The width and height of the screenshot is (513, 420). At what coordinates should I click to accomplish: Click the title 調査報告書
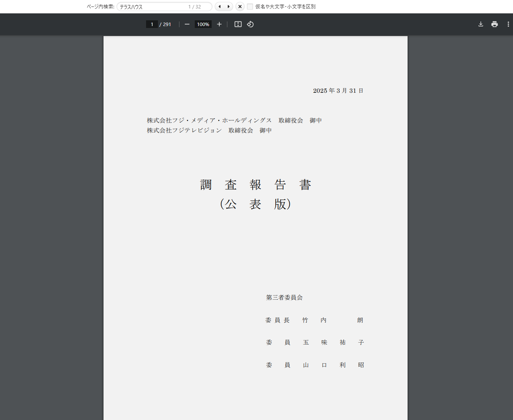coord(256,185)
